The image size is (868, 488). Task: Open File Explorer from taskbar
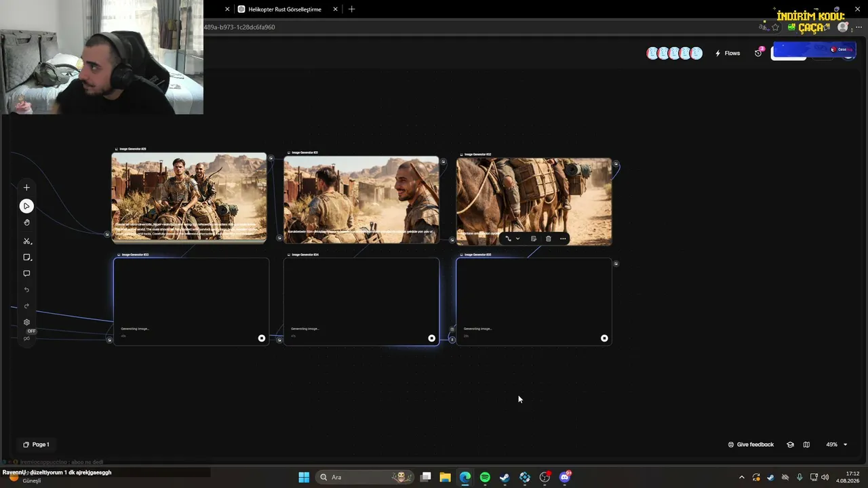click(445, 477)
